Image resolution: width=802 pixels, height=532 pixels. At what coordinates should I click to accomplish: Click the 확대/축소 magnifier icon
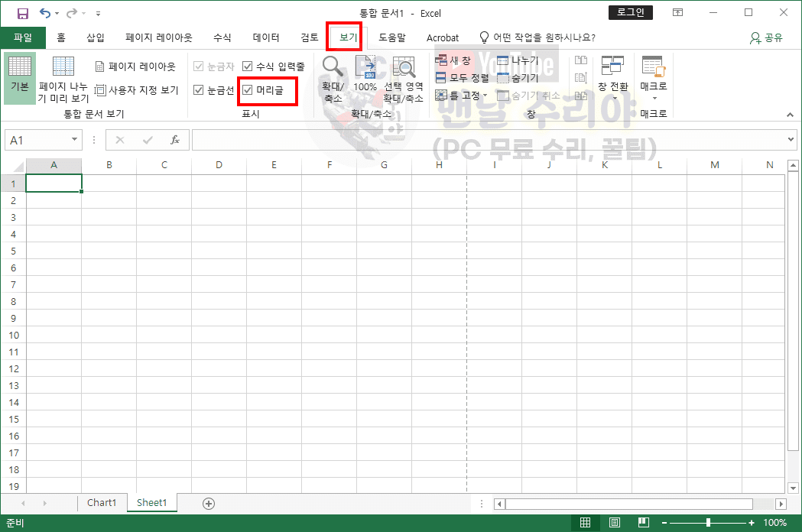pyautogui.click(x=333, y=67)
